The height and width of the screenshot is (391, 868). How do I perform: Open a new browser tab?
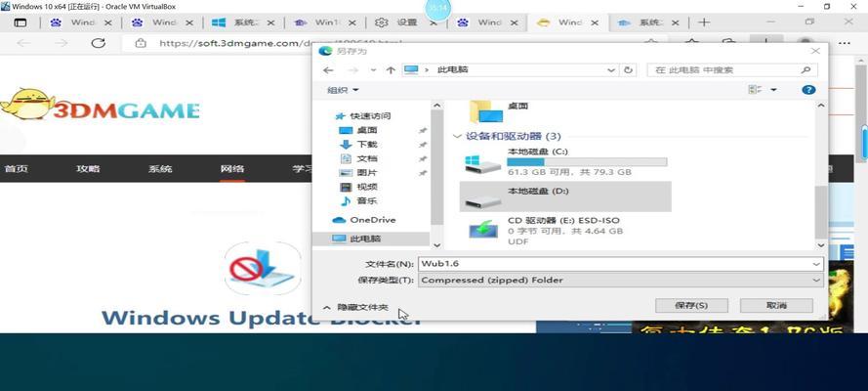[x=704, y=22]
